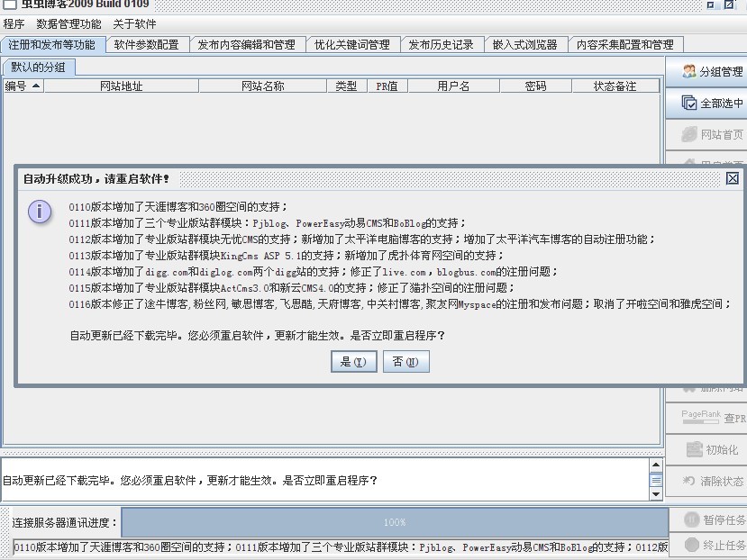The image size is (747, 560).
Task: Click the 状态备注 column header
Action: (615, 86)
